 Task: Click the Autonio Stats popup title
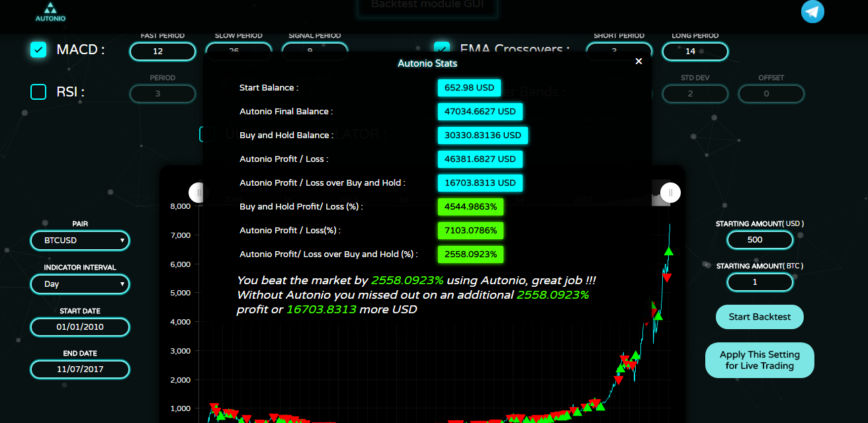click(x=427, y=63)
